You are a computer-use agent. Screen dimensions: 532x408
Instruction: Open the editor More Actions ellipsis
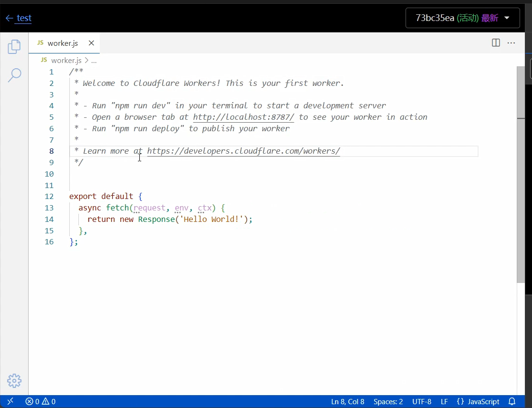pos(511,43)
